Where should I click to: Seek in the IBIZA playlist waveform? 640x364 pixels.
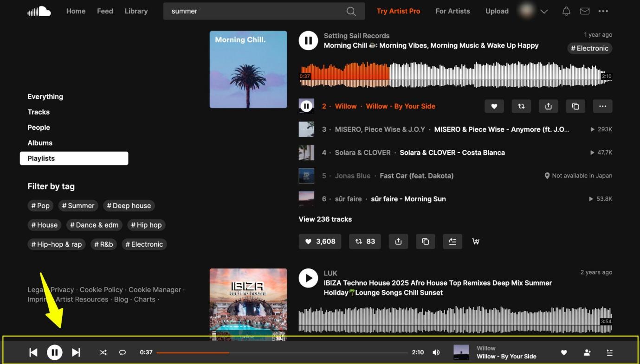tap(456, 319)
